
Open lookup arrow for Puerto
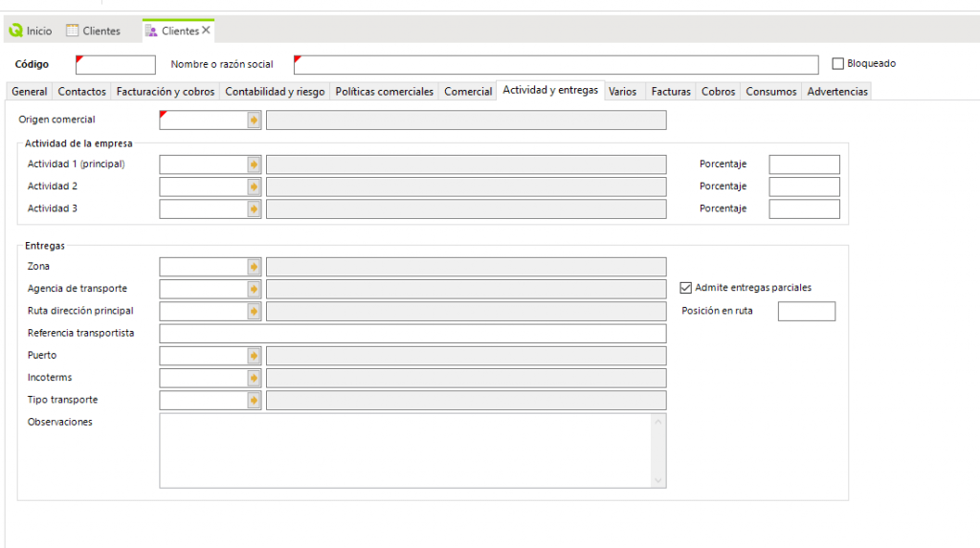[254, 356]
